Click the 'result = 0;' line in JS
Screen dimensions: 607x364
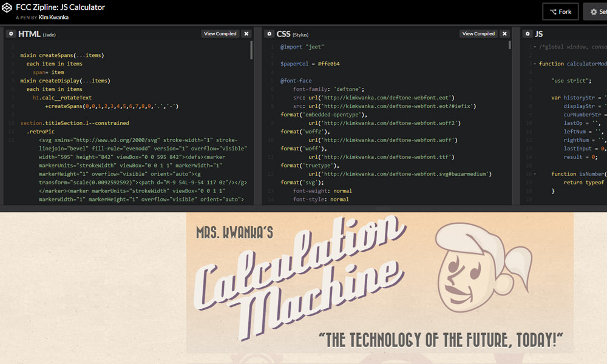pyautogui.click(x=580, y=157)
